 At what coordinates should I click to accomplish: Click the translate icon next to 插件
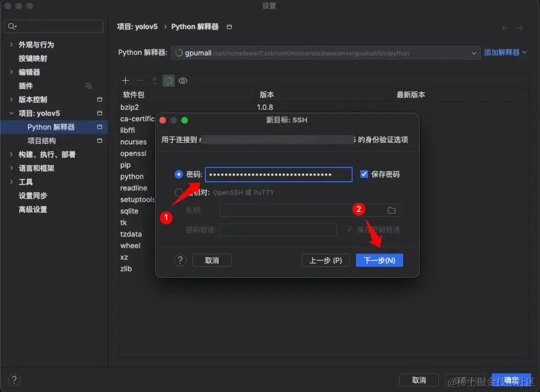tap(88, 86)
